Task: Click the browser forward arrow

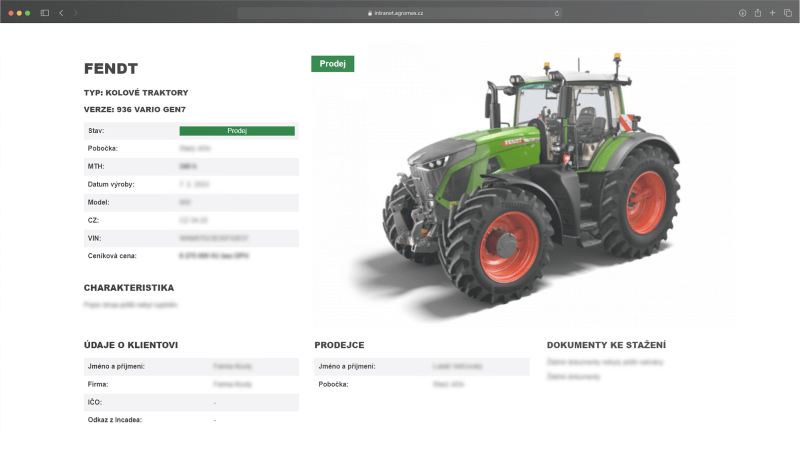Action: click(76, 13)
